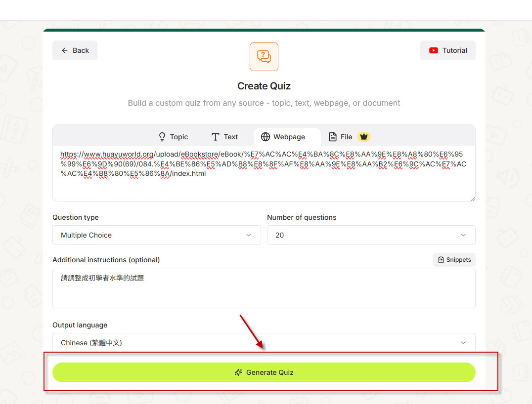Click the document icon on File tab

coord(333,137)
